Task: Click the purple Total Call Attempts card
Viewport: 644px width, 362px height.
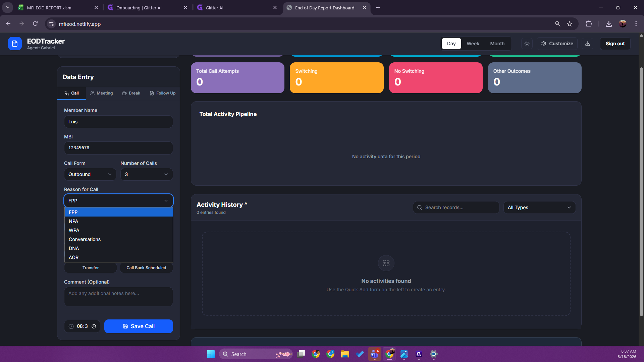Action: 237,78
